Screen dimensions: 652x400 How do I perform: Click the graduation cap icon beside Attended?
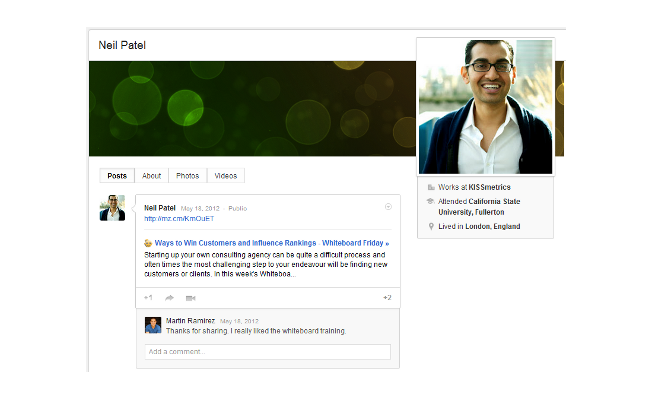coord(430,201)
